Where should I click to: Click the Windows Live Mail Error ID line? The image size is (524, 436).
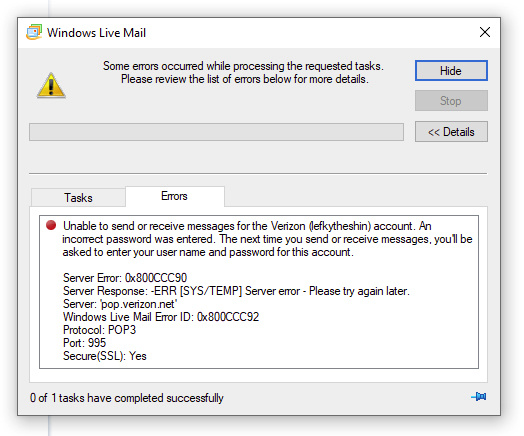[161, 317]
